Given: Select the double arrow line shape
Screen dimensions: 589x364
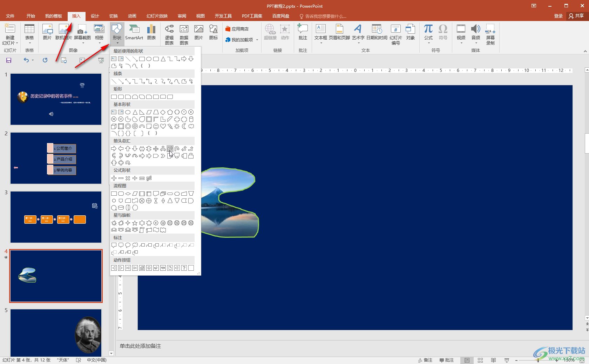Looking at the screenshot, I should point(128,81).
